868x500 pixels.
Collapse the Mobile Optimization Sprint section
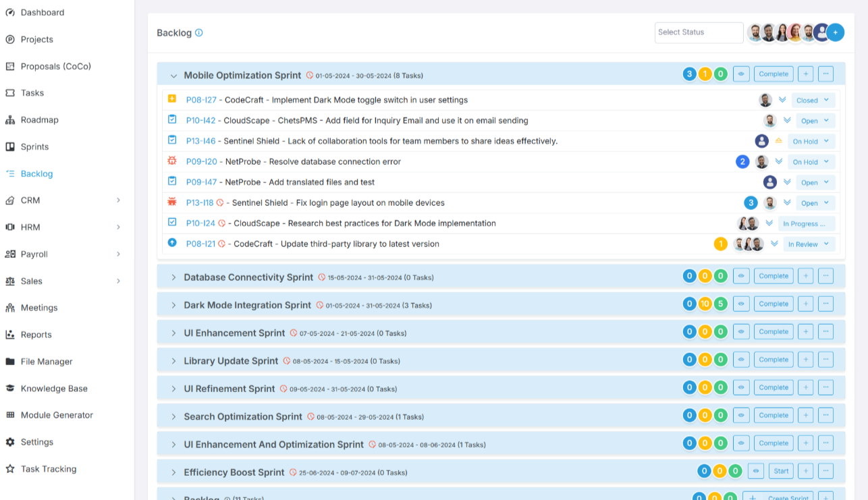point(173,76)
